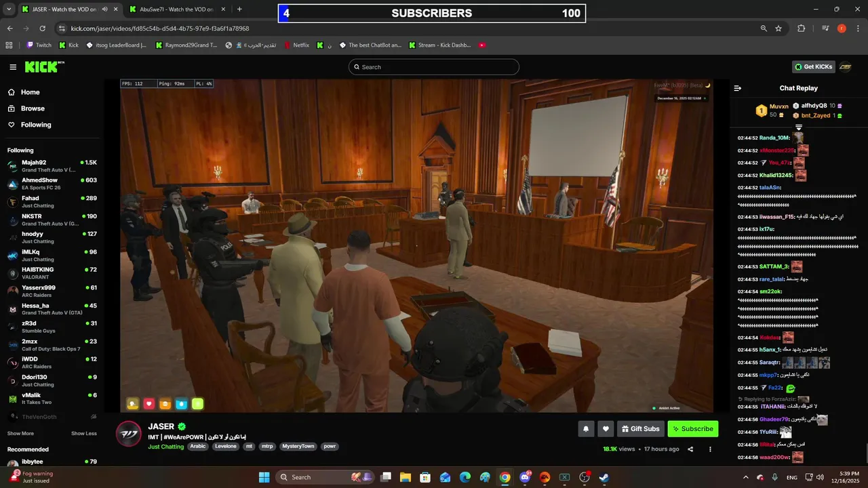Open the three-dot video options menu

(710, 449)
